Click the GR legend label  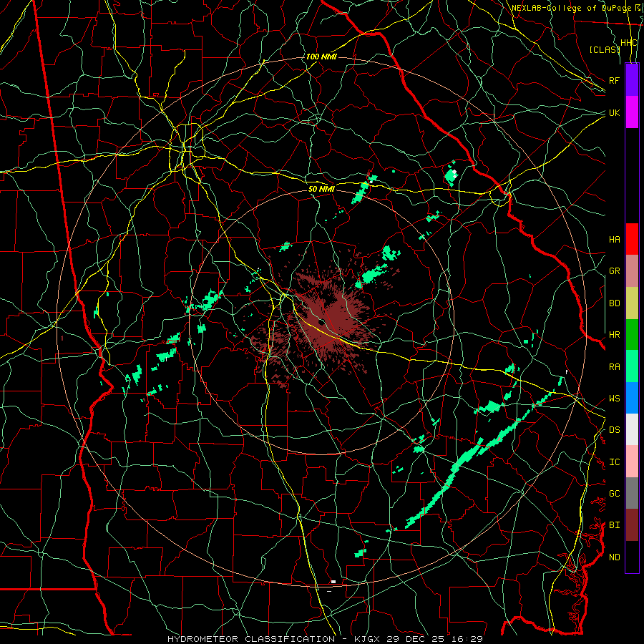pyautogui.click(x=615, y=271)
